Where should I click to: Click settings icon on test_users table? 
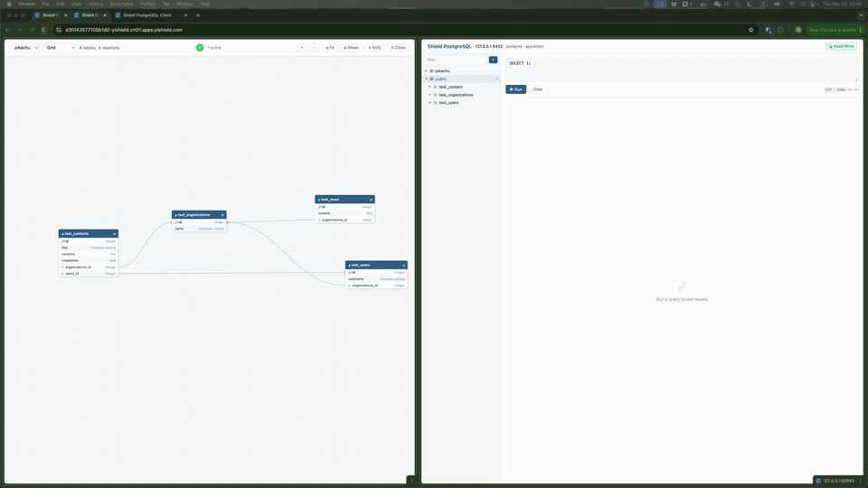(x=403, y=265)
